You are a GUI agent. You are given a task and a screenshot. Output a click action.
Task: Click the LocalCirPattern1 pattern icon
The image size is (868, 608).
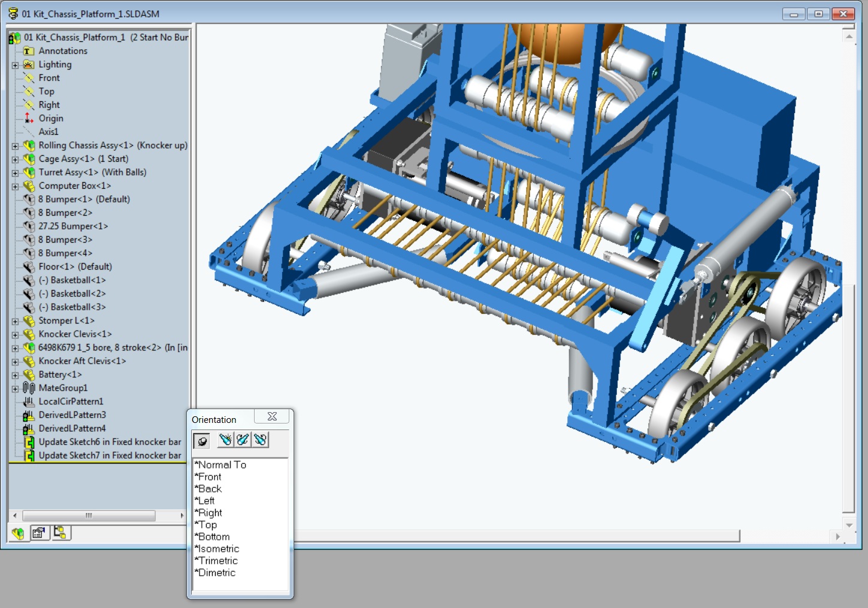point(29,402)
